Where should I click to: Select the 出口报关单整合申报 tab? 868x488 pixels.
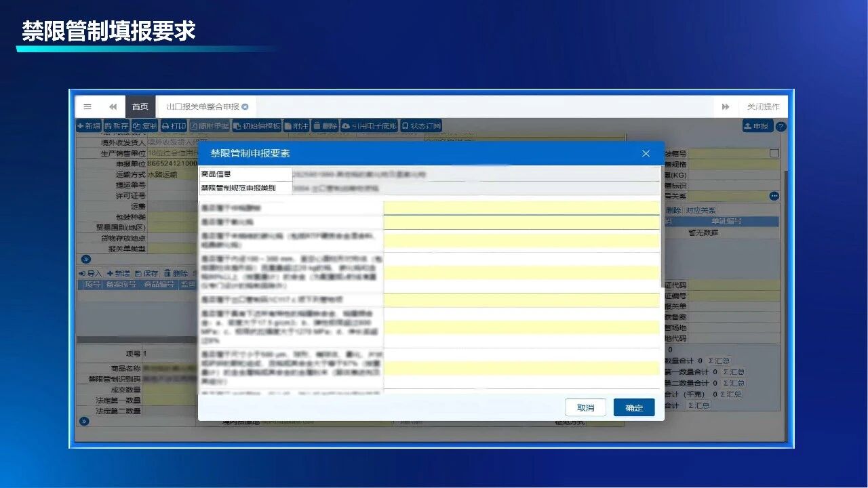pyautogui.click(x=203, y=106)
